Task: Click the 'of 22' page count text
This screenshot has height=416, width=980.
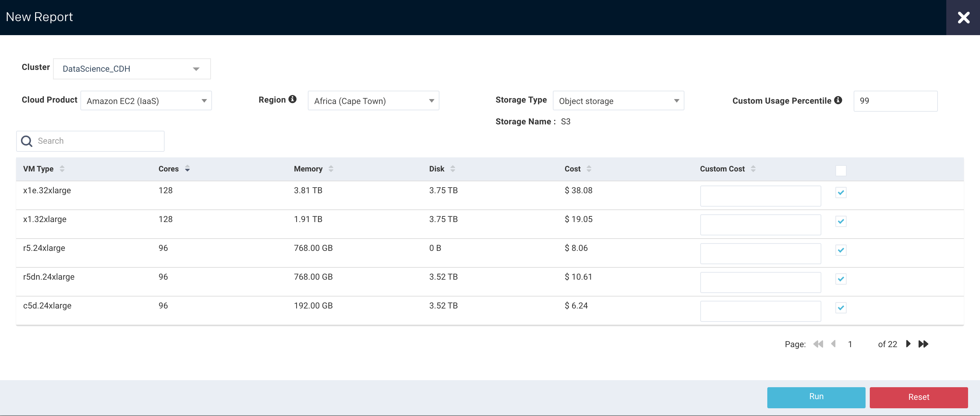Action: click(887, 344)
